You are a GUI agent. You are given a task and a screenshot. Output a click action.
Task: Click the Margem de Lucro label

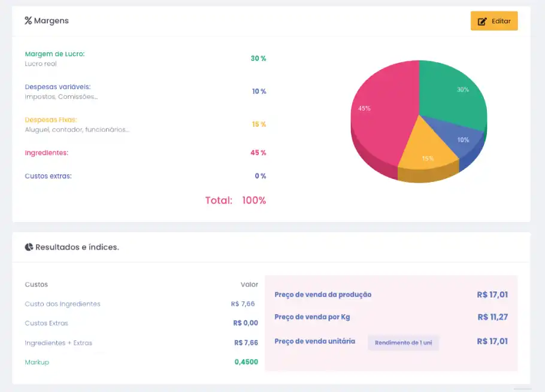(x=54, y=54)
